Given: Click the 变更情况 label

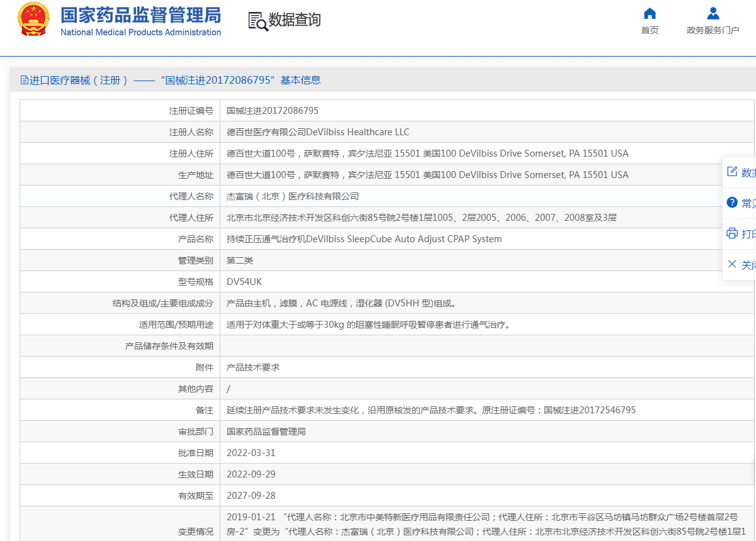Looking at the screenshot, I should [x=196, y=532].
